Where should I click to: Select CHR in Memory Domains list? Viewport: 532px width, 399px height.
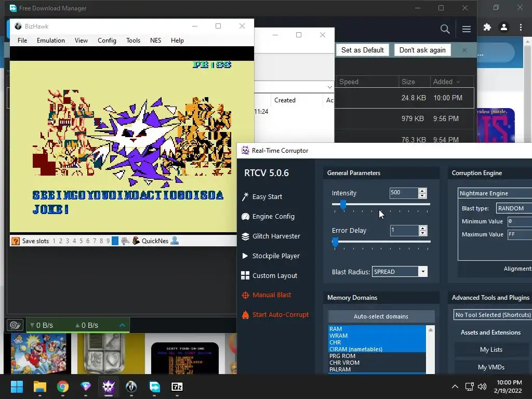tap(377, 342)
